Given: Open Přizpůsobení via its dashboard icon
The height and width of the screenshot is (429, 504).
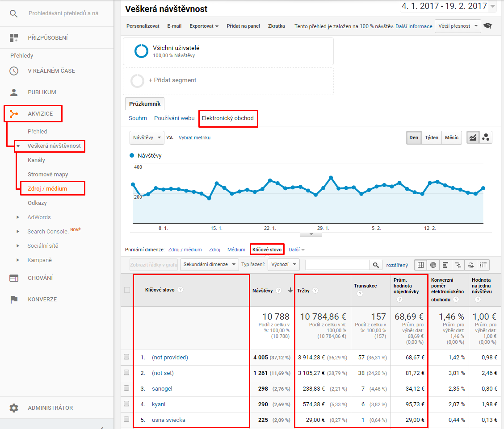Looking at the screenshot, I should click(x=14, y=37).
